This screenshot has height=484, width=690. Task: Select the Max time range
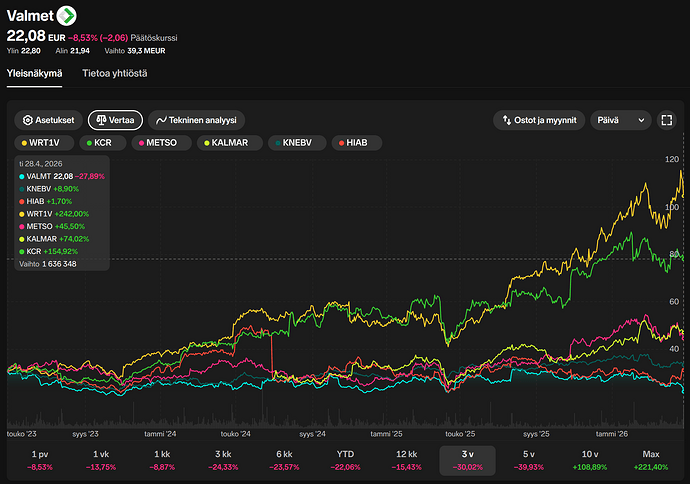[x=651, y=460]
